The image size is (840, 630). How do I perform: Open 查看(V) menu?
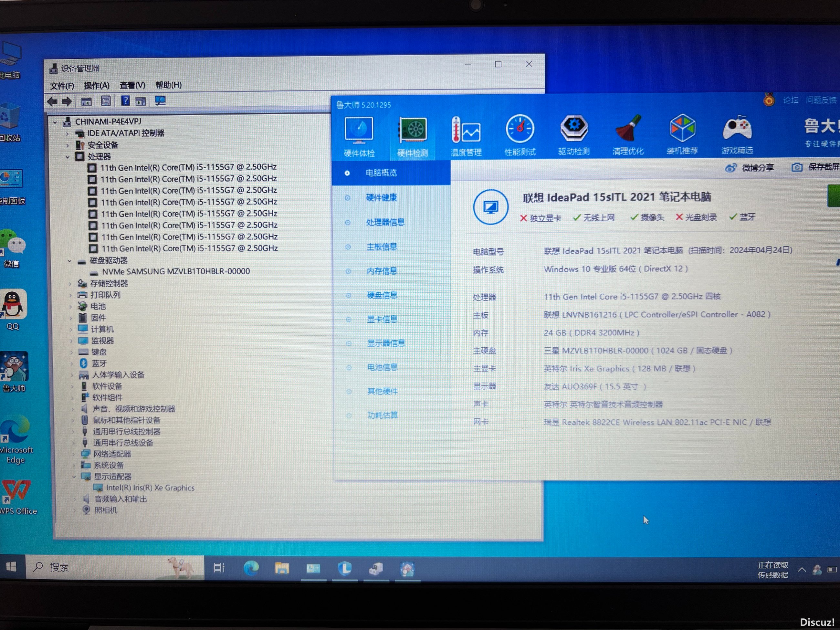tap(132, 85)
